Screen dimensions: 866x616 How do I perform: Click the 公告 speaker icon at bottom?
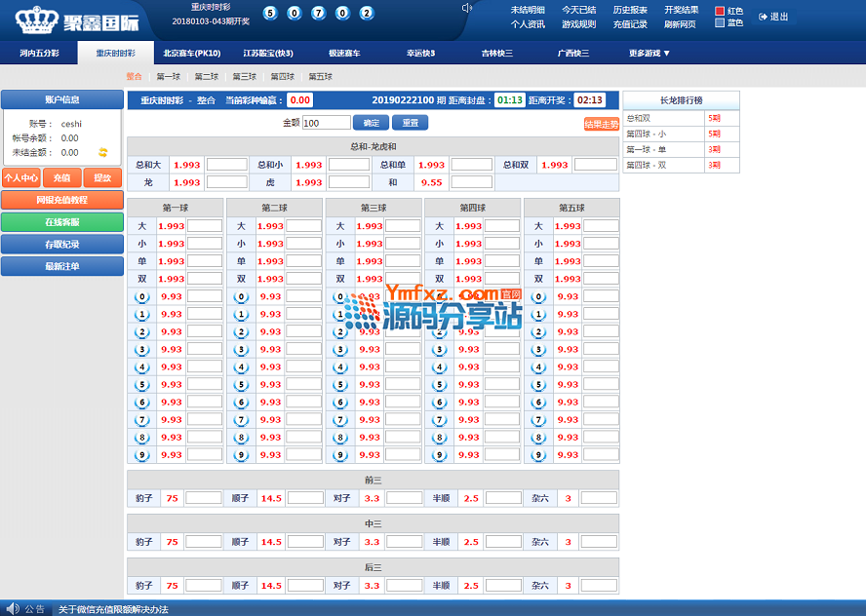[12, 609]
